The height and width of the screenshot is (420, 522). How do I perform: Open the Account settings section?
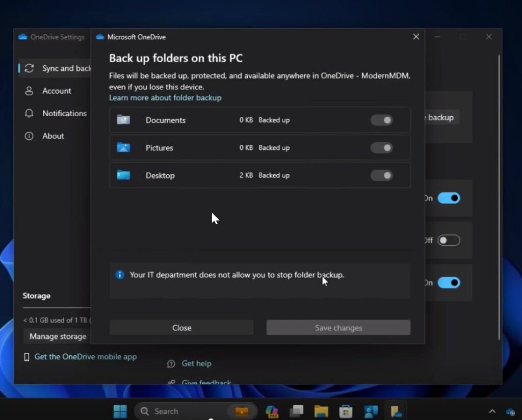(56, 91)
